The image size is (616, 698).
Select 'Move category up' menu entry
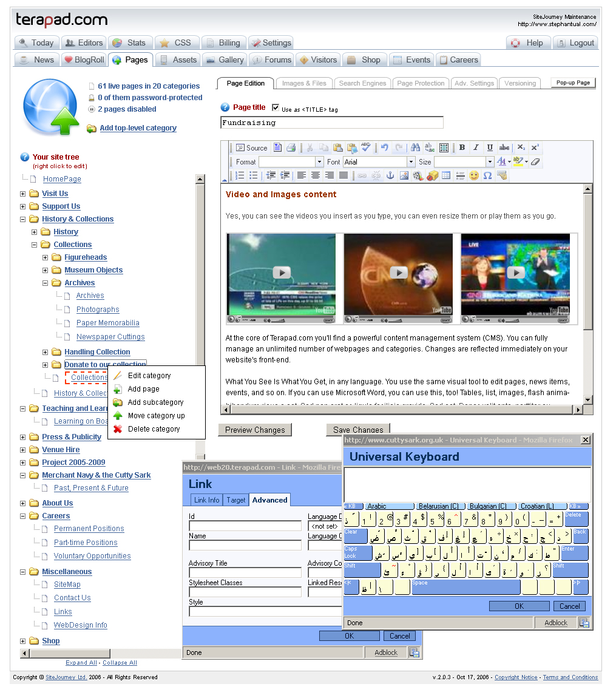tap(156, 416)
